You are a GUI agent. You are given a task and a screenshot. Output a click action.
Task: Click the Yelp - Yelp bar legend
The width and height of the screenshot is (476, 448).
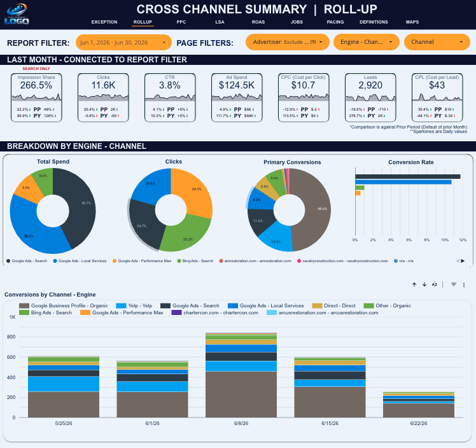click(x=134, y=305)
